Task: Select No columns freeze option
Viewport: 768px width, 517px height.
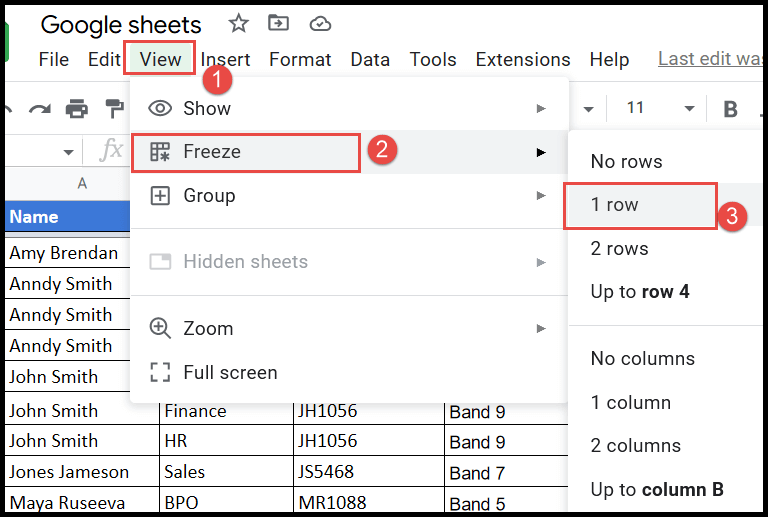Action: coord(666,358)
